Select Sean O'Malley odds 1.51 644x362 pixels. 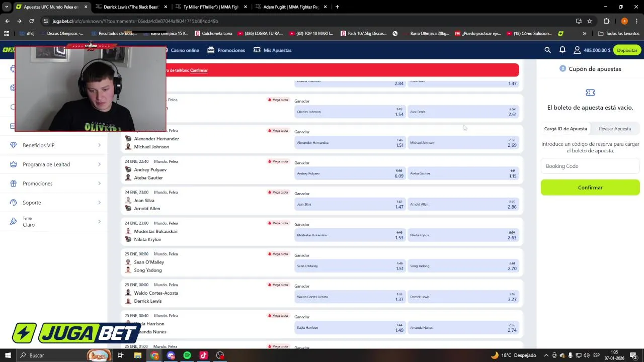(350, 266)
